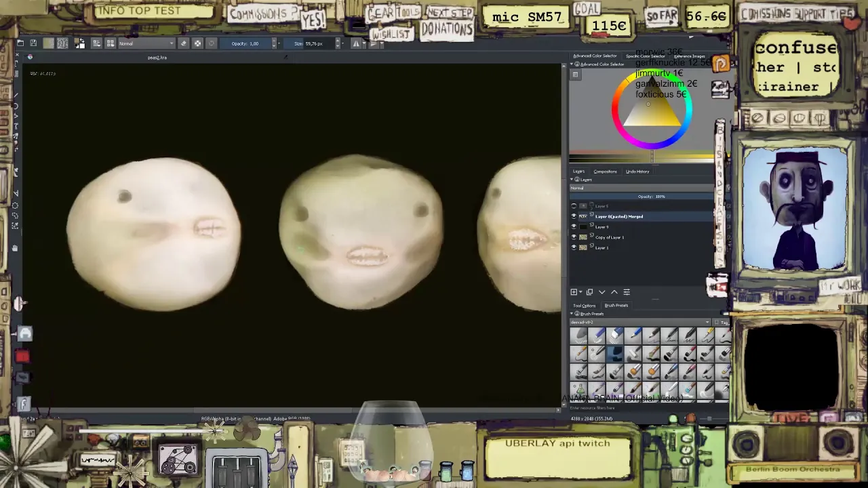Move the layer down
Image resolution: width=868 pixels, height=488 pixels.
tap(602, 292)
